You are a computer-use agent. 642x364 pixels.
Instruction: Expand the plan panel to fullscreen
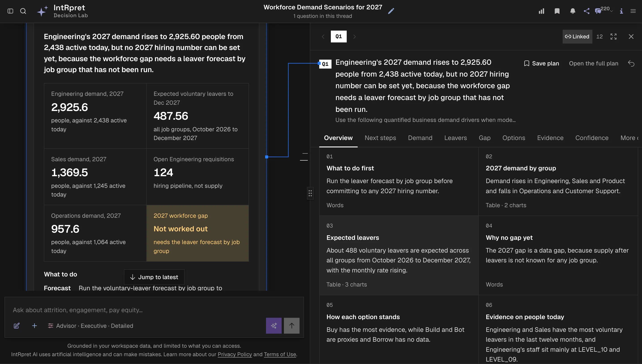[613, 36]
